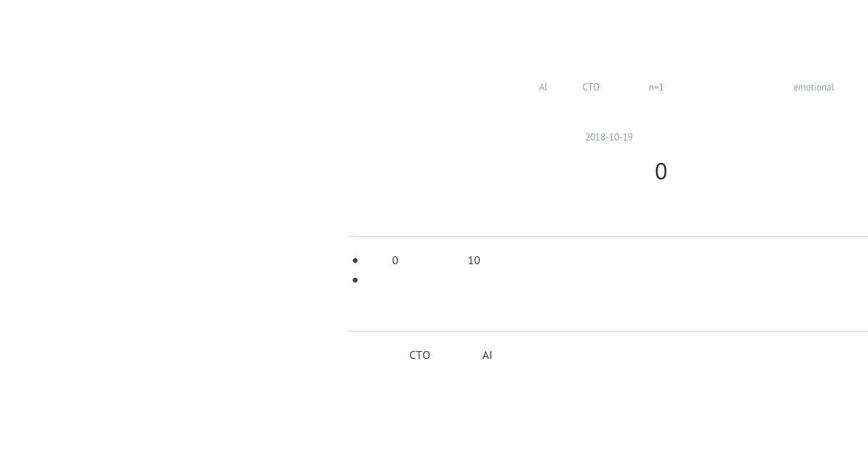Select the "n=1" text in header
Viewport: 868px width, 456px height.
(x=656, y=87)
